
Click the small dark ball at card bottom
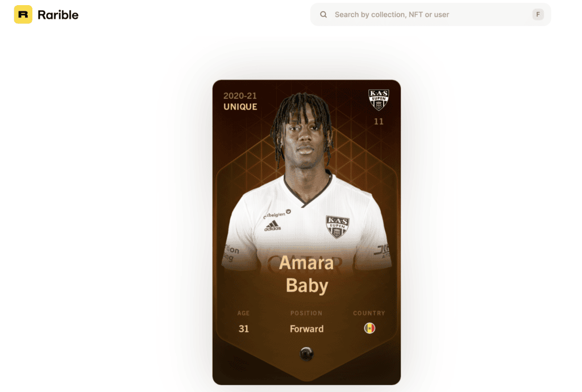point(306,354)
